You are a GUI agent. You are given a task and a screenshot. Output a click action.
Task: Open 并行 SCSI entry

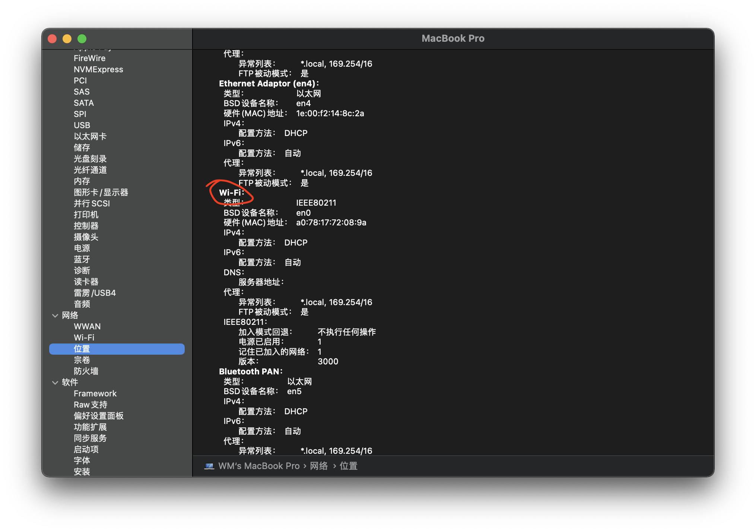[x=92, y=203]
